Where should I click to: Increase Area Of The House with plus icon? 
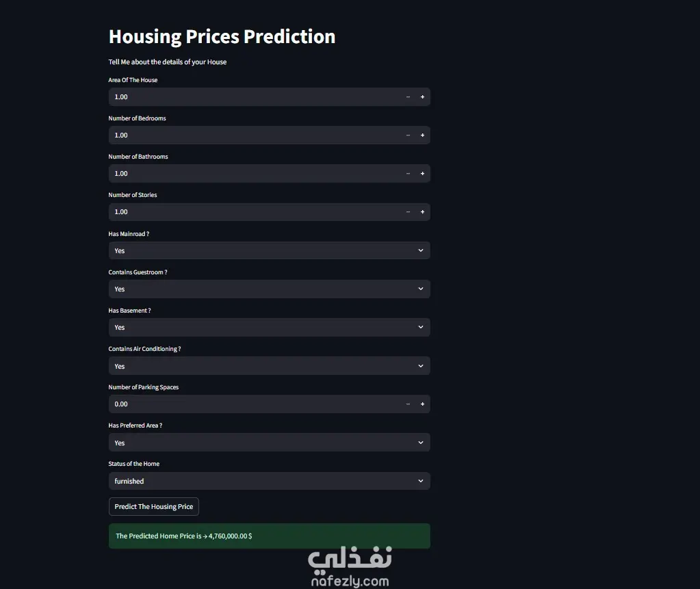422,97
